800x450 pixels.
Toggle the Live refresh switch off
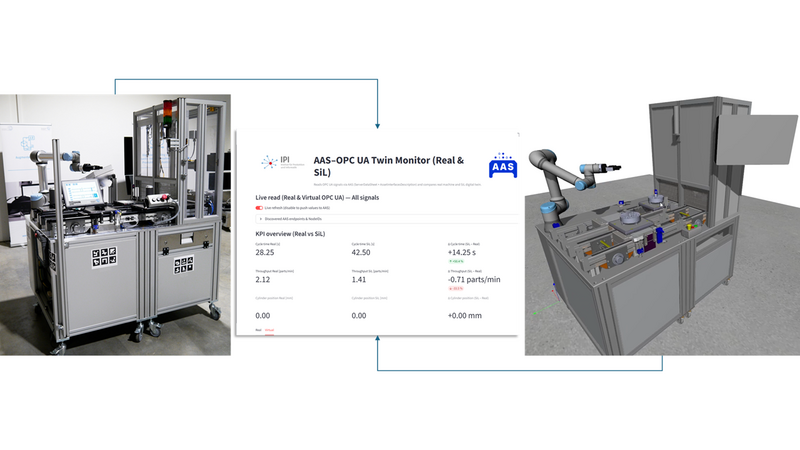pos(260,208)
